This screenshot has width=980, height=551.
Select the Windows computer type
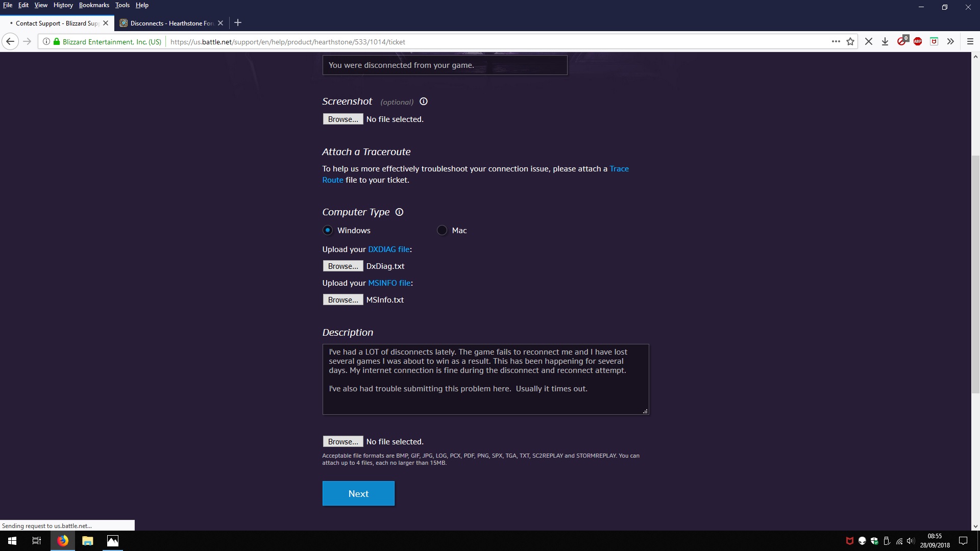point(328,231)
